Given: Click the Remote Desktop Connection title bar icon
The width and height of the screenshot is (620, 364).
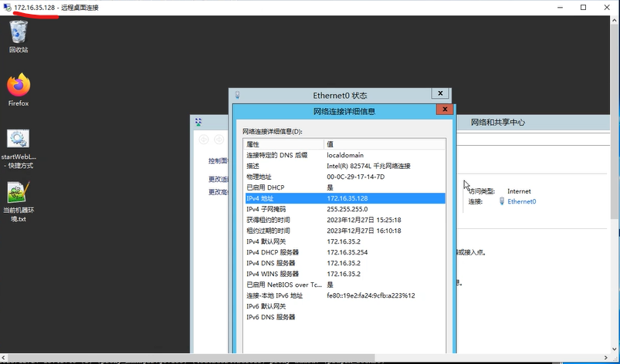Looking at the screenshot, I should [x=7, y=8].
